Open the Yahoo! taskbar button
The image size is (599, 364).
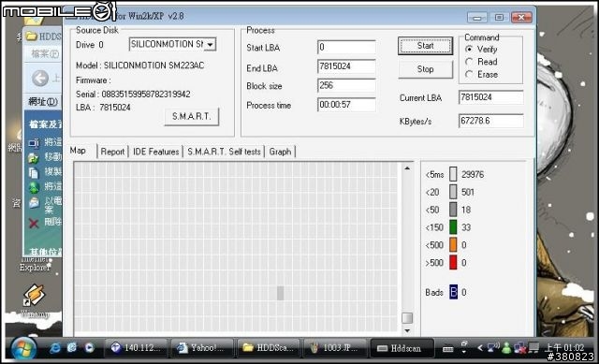point(202,348)
